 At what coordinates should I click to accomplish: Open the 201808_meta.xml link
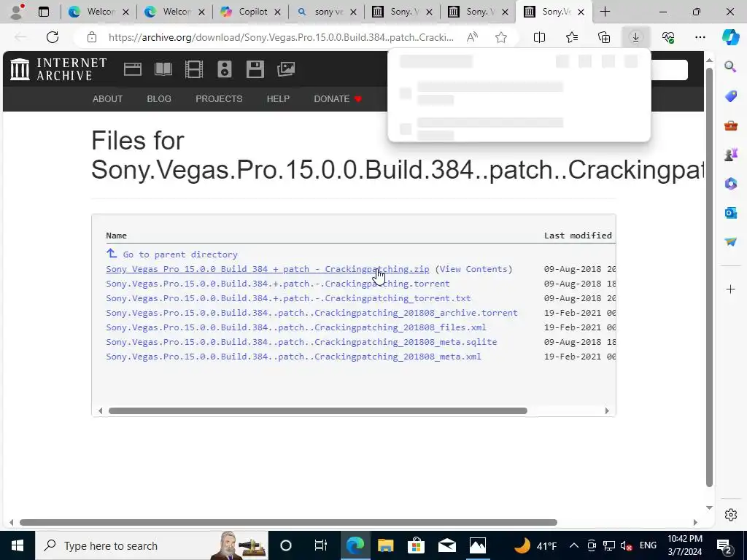coord(293,357)
